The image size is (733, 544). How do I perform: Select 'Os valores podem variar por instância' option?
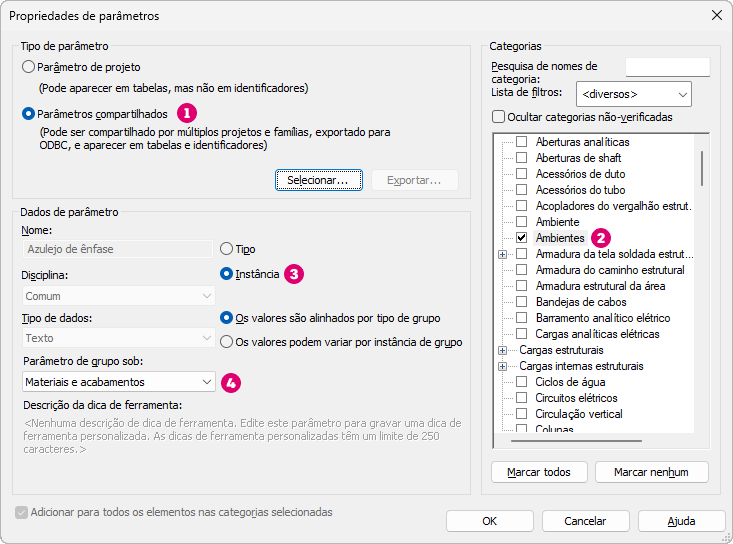227,342
